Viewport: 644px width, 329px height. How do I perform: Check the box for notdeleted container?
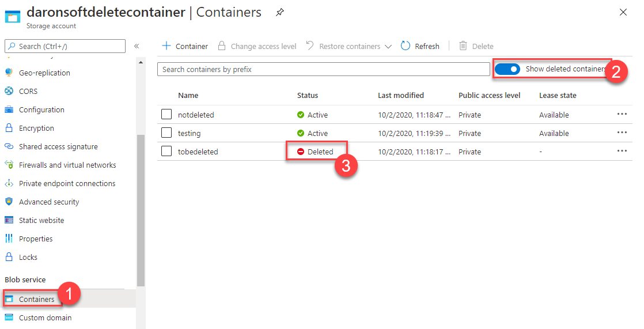166,115
